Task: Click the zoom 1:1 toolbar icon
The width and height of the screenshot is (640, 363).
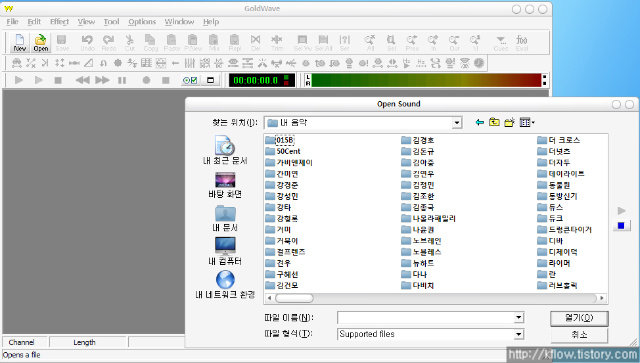Action: [475, 43]
